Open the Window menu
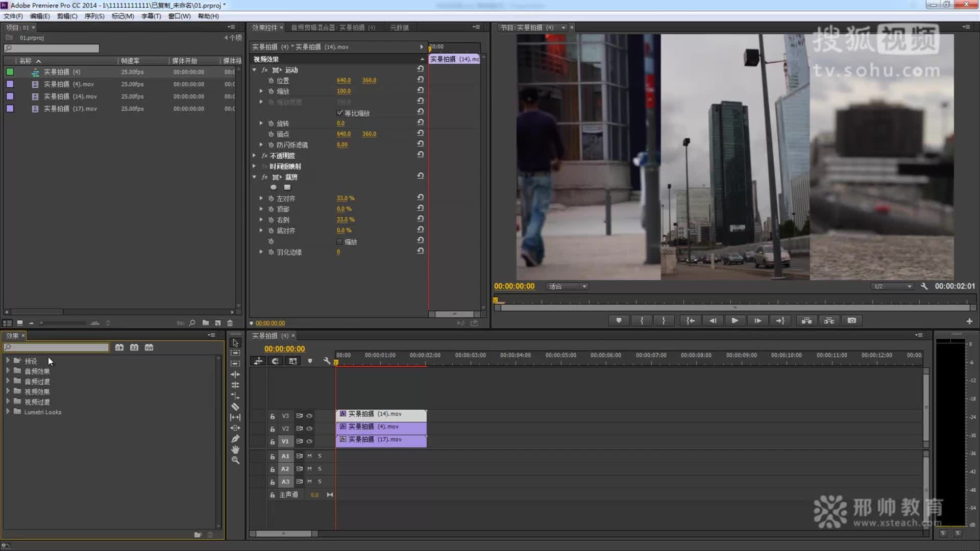 point(180,16)
